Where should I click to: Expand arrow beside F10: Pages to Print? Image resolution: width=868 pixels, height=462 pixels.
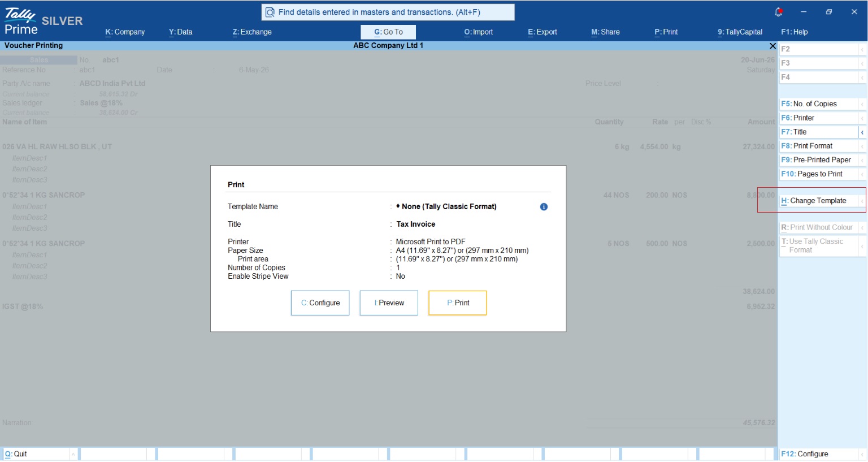(x=862, y=174)
